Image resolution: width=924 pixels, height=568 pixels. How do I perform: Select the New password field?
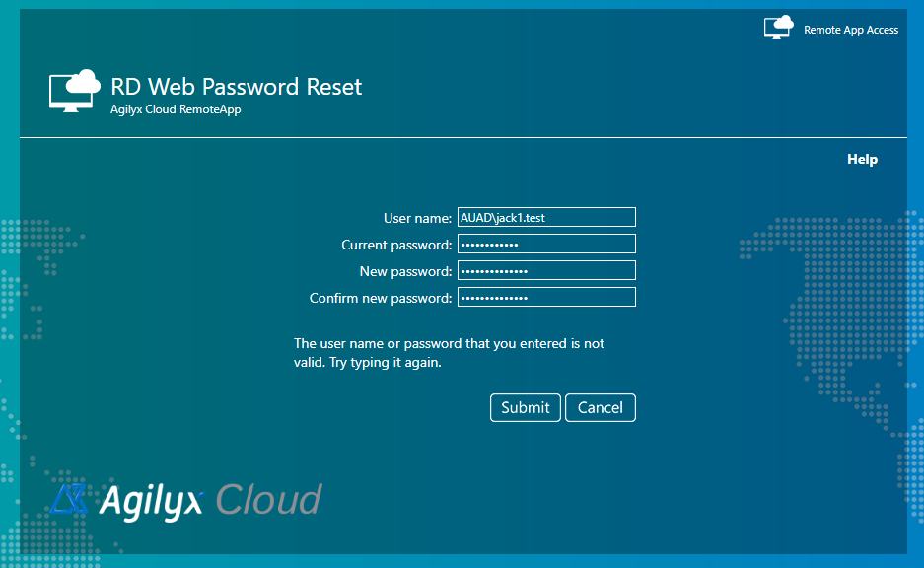pos(546,270)
